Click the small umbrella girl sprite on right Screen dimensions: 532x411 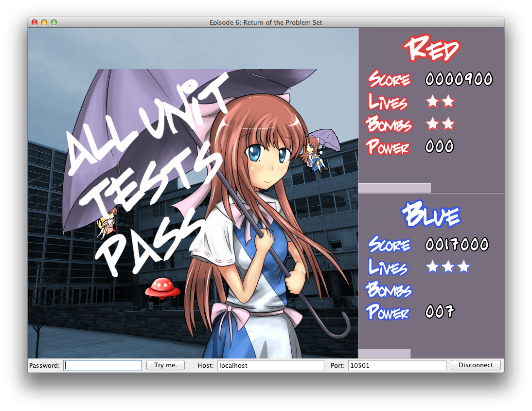(x=316, y=151)
